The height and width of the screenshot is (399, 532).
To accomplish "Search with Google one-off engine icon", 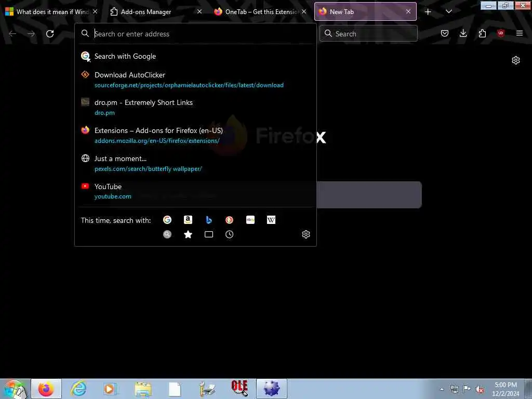I will (167, 220).
